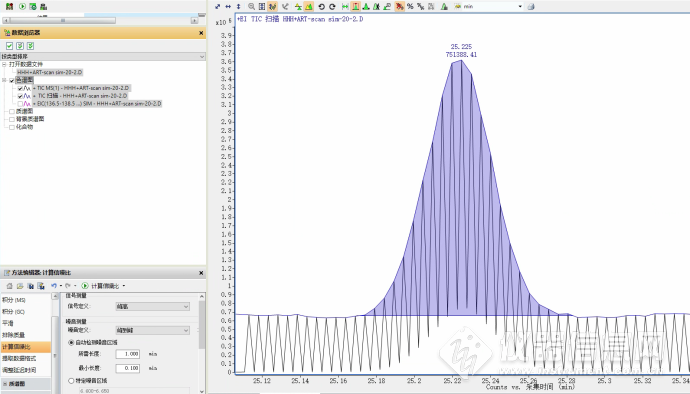This screenshot has width=690, height=394.
Task: Open the undo history dropdown arrow in method editor
Action: tap(61, 286)
